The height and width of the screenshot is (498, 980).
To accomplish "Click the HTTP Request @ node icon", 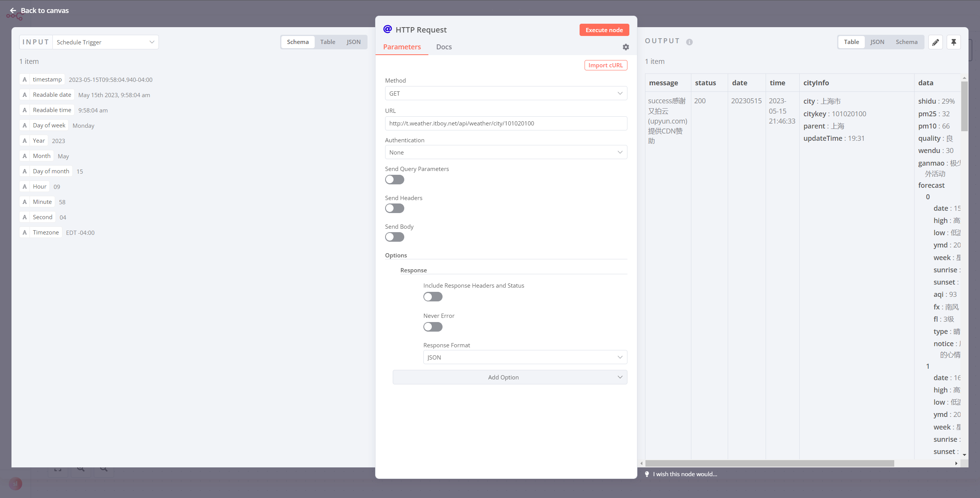I will coord(387,29).
